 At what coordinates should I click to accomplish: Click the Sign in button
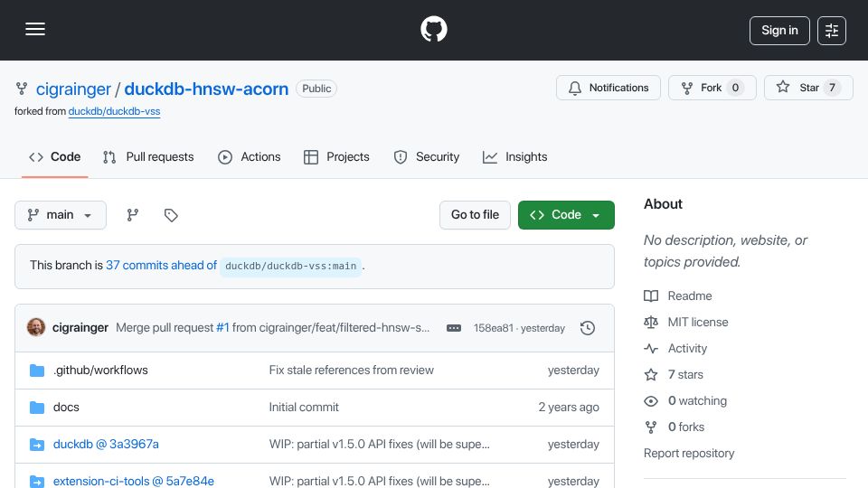tap(779, 31)
